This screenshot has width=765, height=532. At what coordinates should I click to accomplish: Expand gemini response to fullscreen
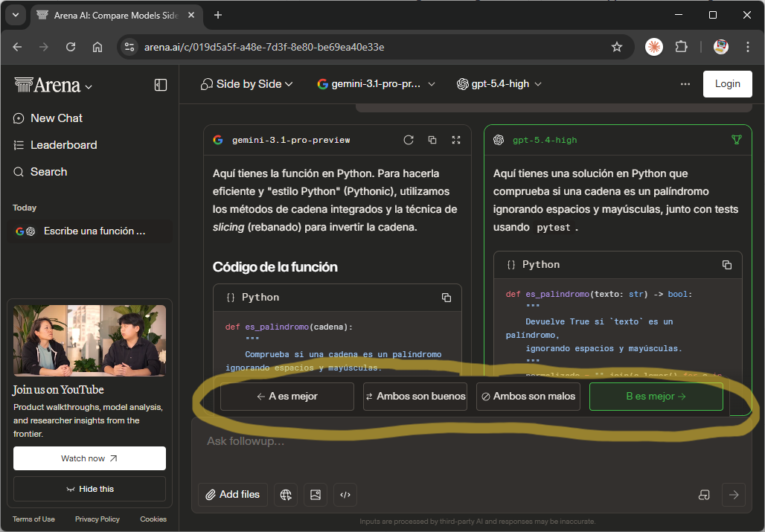pyautogui.click(x=456, y=140)
